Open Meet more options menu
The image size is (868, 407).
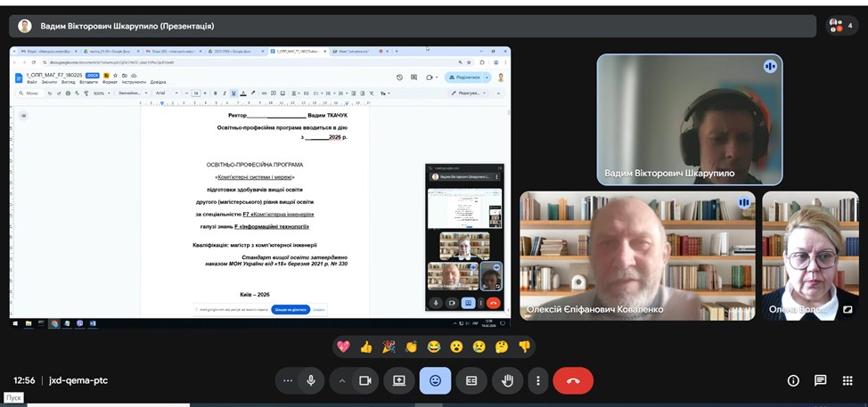coord(537,380)
